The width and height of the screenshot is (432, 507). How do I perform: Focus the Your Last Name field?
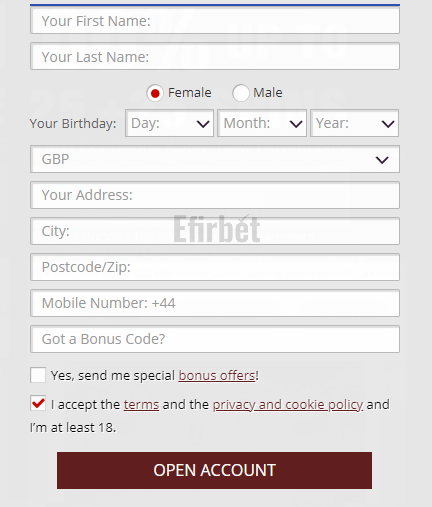tap(215, 56)
